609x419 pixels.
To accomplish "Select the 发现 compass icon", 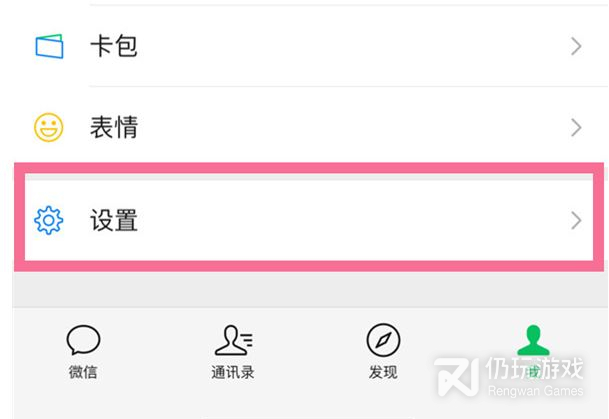I will tap(383, 342).
